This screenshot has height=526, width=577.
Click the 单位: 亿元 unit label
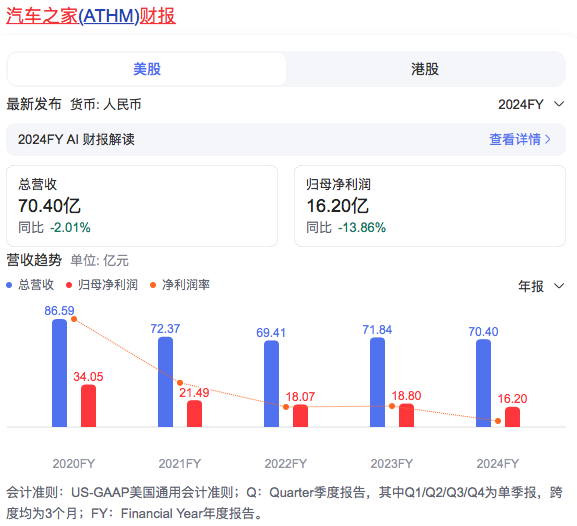tap(99, 261)
